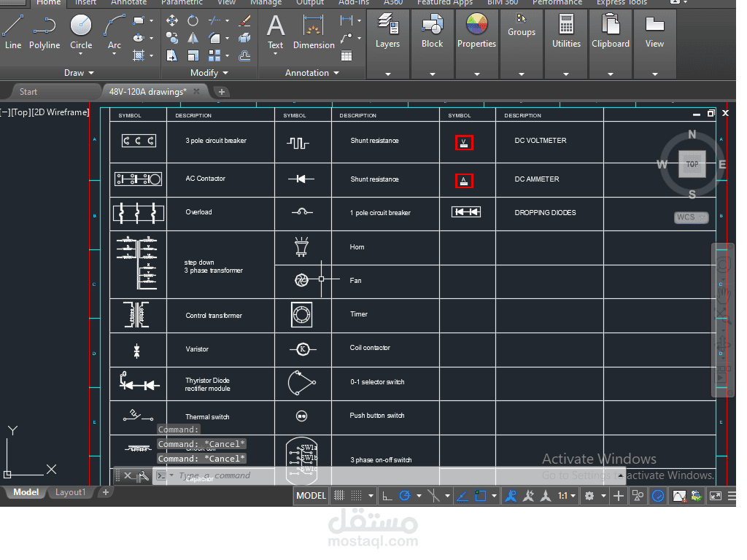Switch to the Layout1 tab
The width and height of the screenshot is (747, 560).
tap(70, 492)
